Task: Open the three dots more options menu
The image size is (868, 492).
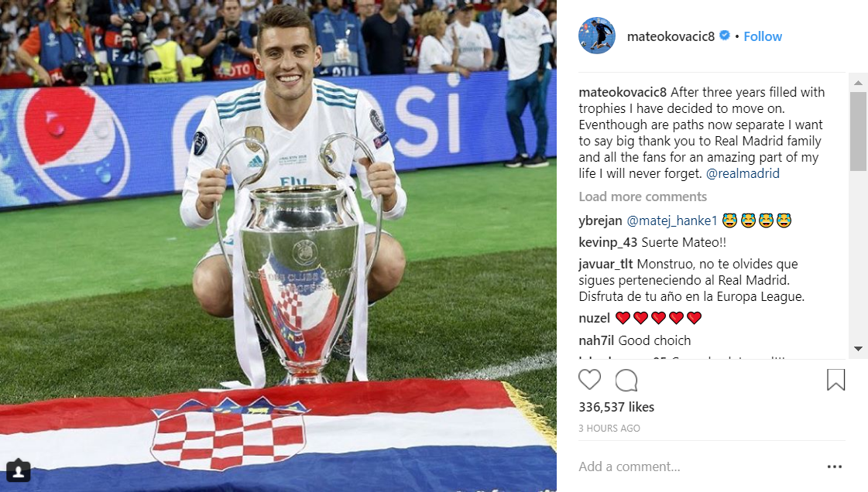Action: click(834, 466)
